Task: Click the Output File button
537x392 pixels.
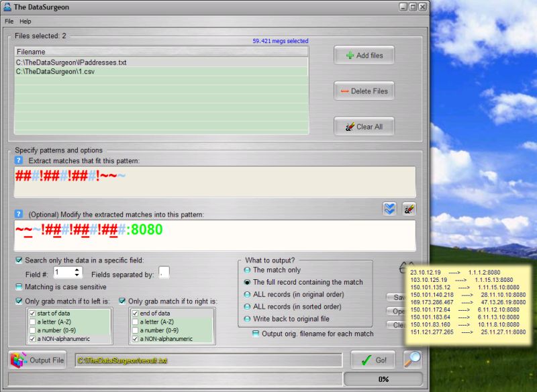Action: click(x=38, y=360)
